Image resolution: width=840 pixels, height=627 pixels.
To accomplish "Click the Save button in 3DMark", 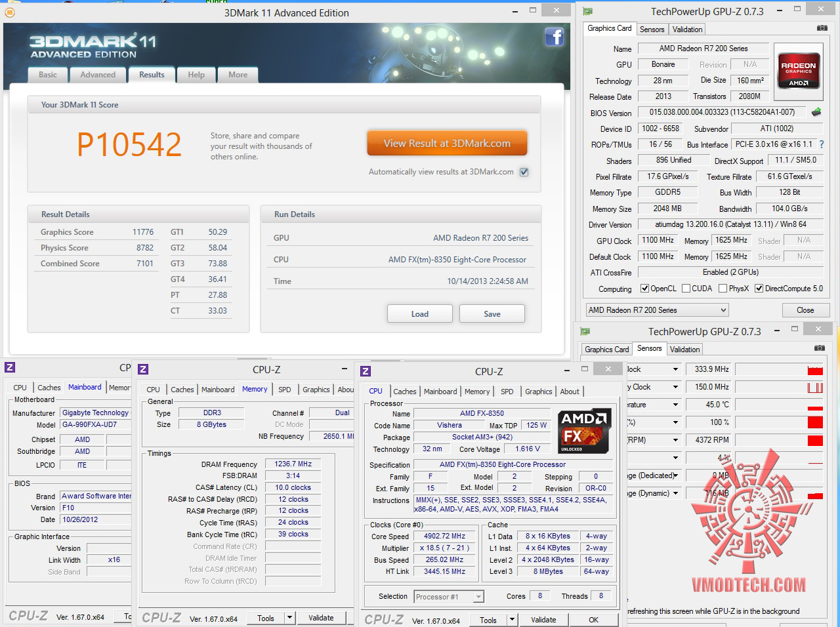I will click(x=492, y=313).
